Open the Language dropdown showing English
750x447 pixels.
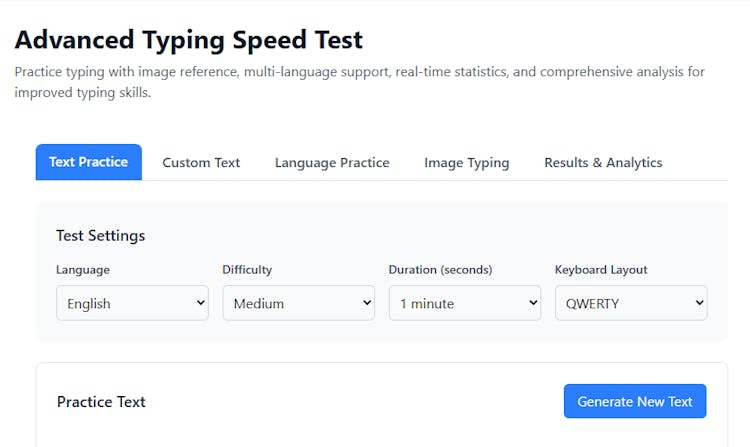[131, 303]
